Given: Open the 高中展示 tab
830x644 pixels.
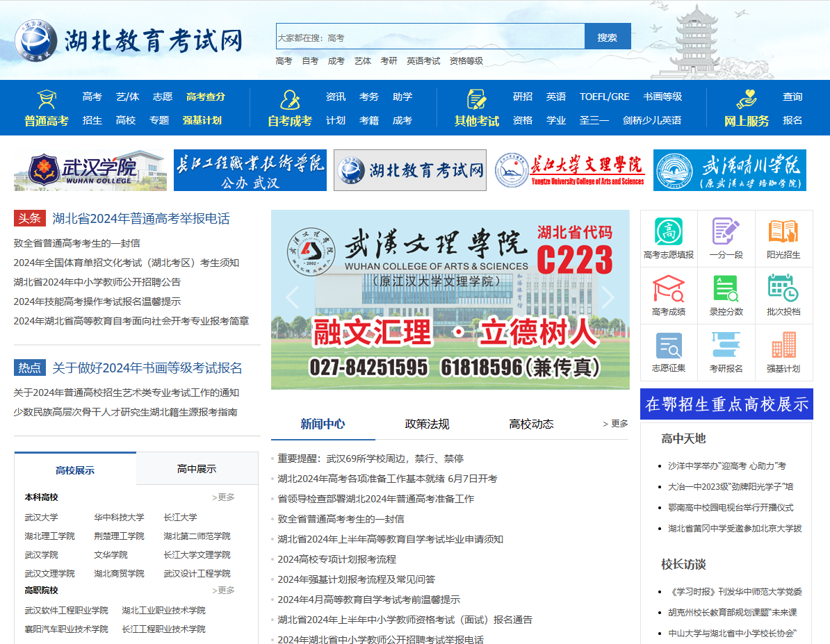Looking at the screenshot, I should (x=195, y=468).
